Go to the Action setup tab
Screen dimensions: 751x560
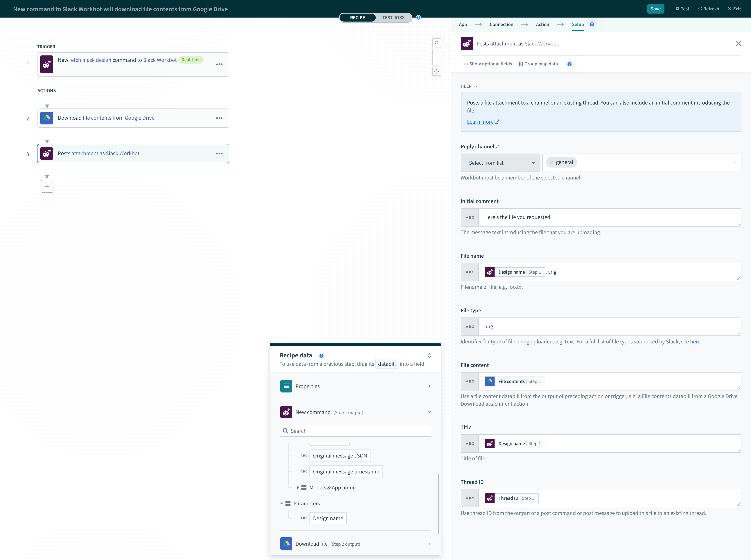[542, 24]
